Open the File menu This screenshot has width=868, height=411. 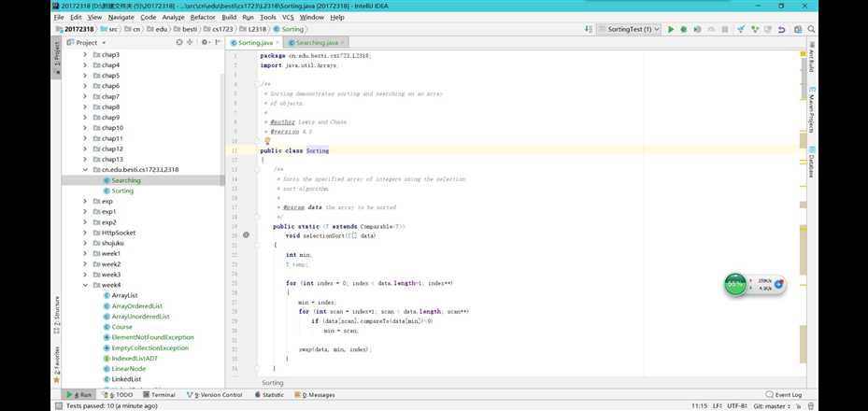(59, 17)
